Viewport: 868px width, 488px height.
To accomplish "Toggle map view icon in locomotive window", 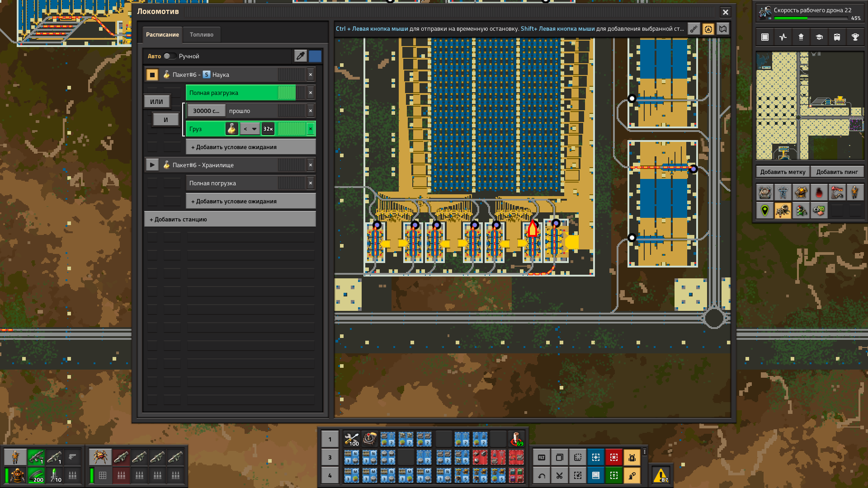I will click(723, 29).
